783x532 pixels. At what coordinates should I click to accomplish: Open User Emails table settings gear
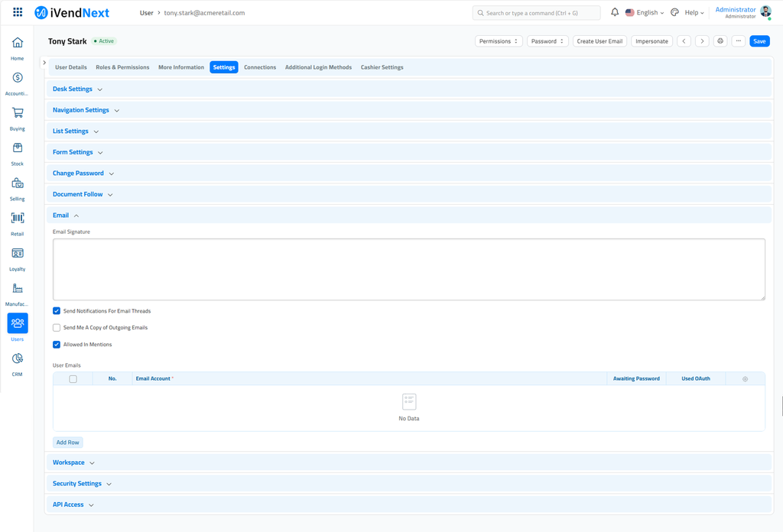point(745,379)
